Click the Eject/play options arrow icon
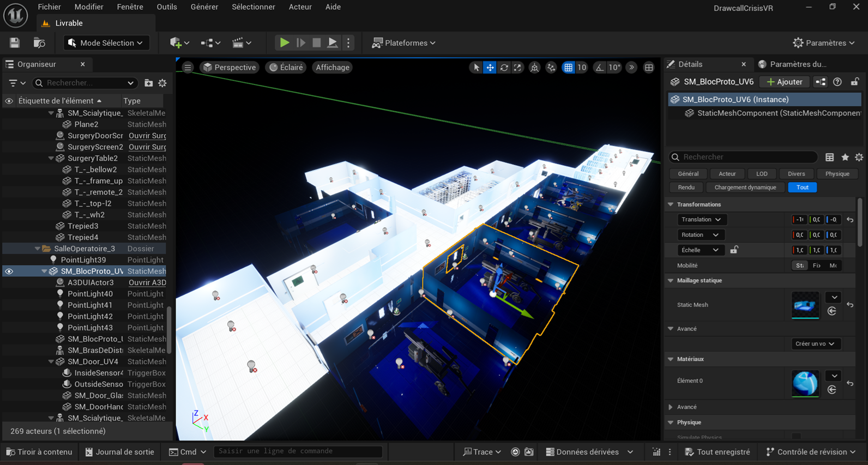The image size is (868, 465). (332, 43)
